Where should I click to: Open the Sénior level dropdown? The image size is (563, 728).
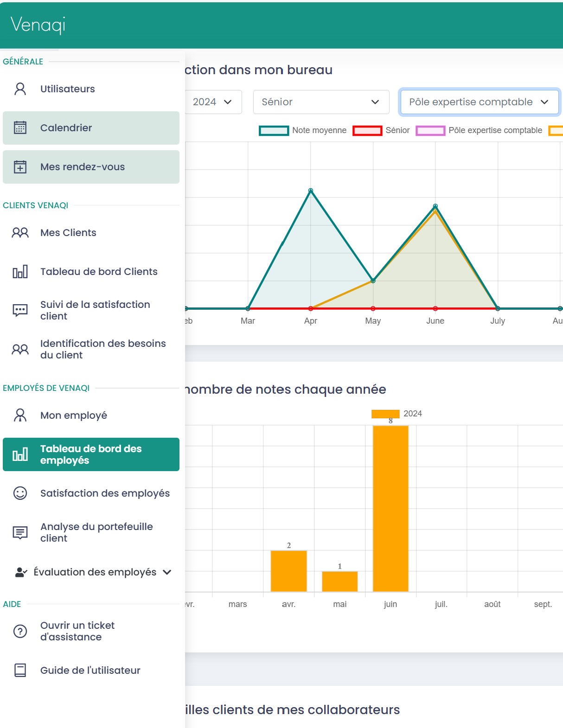tap(321, 102)
